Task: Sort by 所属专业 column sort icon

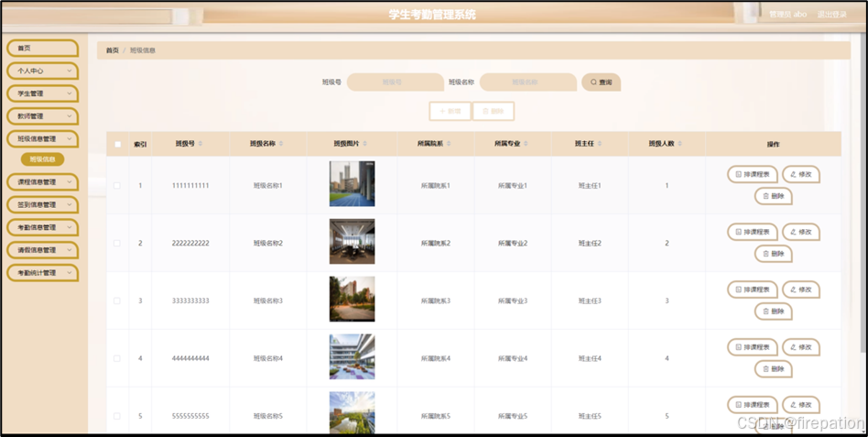Action: pos(526,144)
